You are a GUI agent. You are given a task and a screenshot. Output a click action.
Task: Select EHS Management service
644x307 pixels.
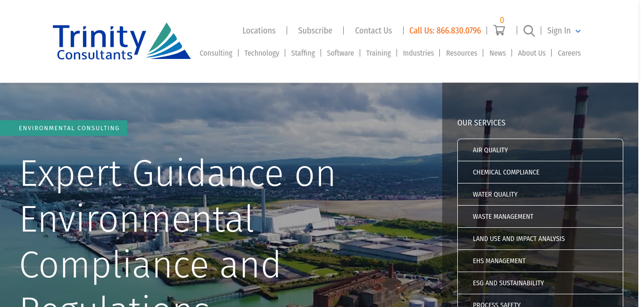540,261
